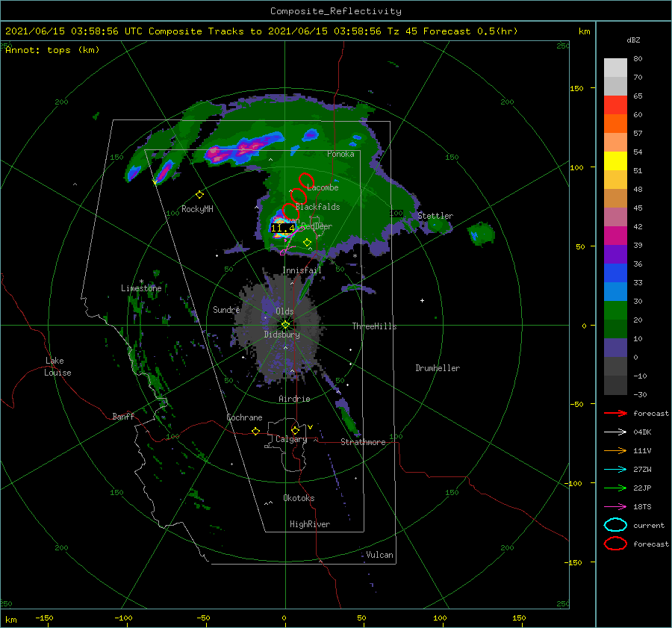The image size is (672, 628).
Task: Click the Drumheller label
Action: coord(438,368)
